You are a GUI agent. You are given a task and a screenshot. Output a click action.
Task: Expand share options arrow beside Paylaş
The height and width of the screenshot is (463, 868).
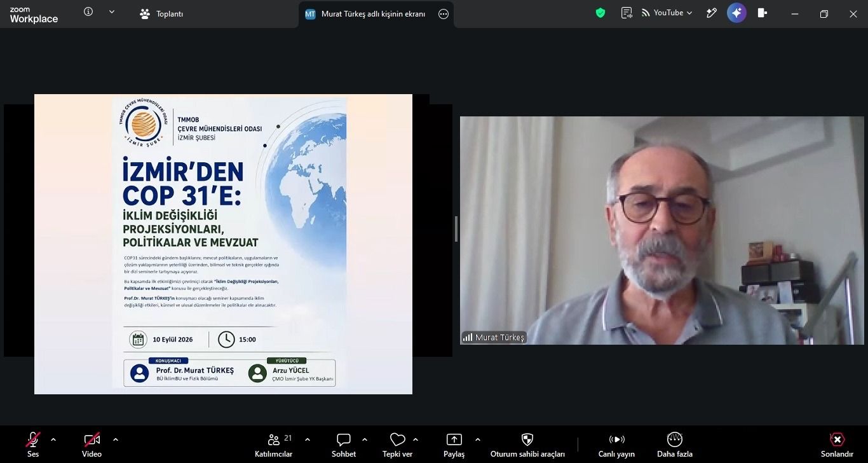(477, 439)
